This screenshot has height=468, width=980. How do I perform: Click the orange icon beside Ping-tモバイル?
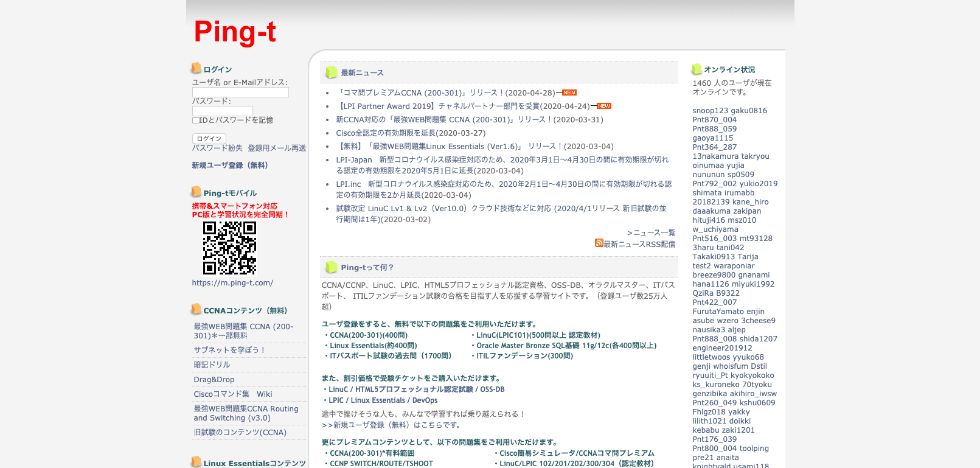pos(196,192)
